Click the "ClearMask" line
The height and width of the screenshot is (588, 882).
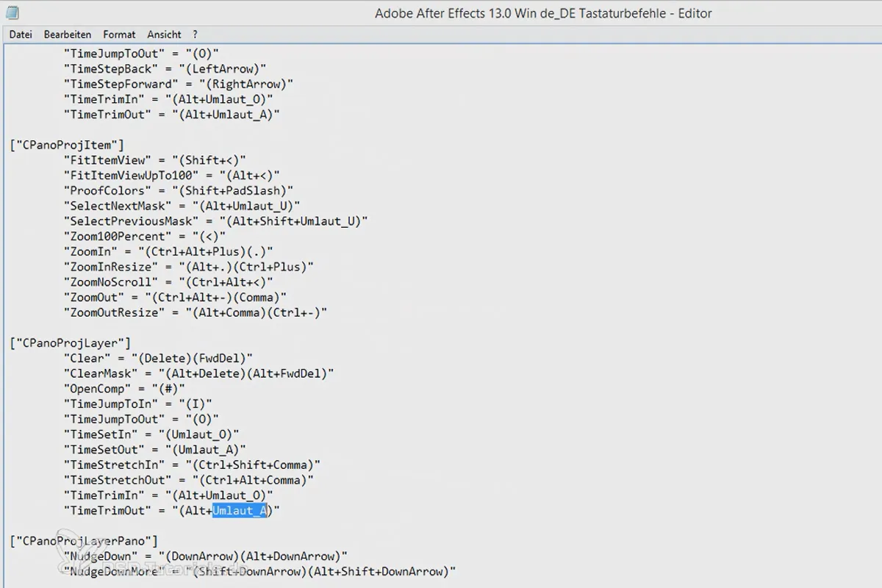coord(198,373)
